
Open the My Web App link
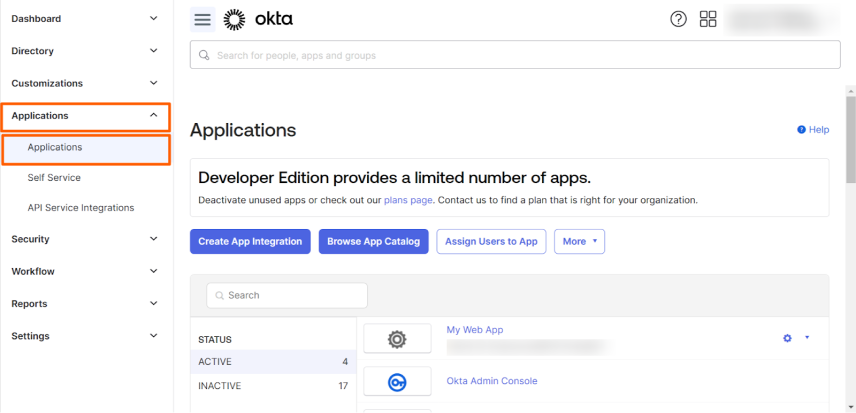pyautogui.click(x=475, y=330)
